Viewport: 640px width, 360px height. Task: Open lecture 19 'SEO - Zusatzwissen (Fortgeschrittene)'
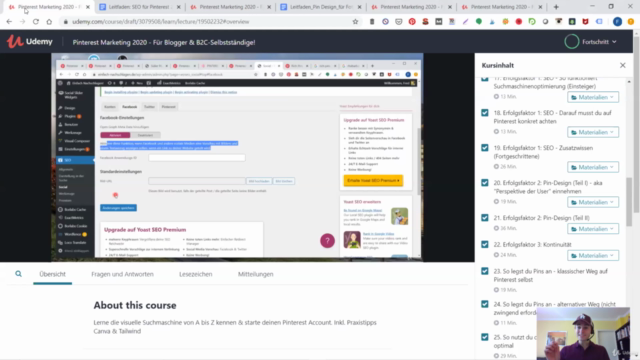click(x=543, y=152)
